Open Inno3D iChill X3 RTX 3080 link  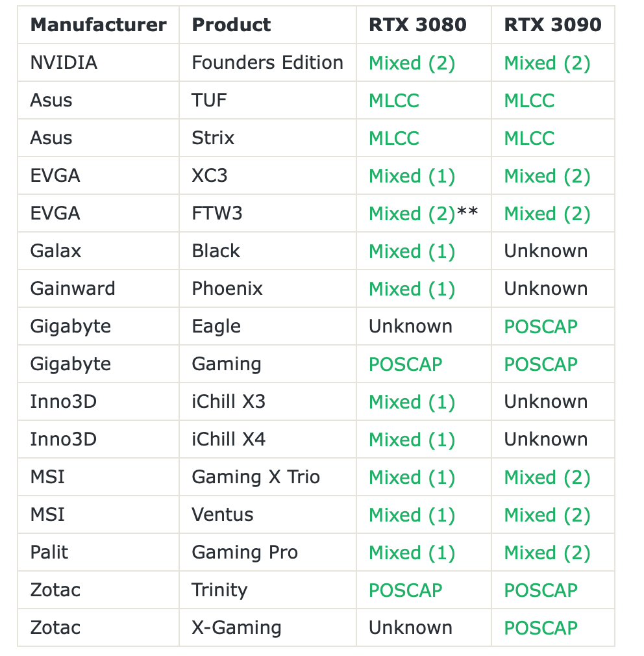[412, 402]
